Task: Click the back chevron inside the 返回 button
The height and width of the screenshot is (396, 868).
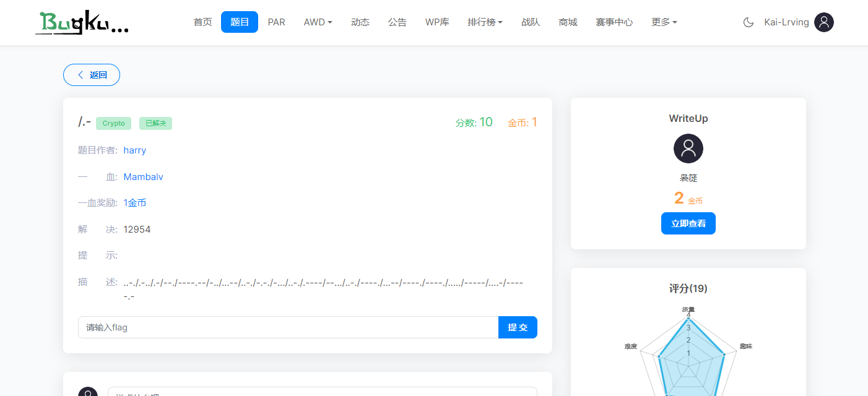Action: click(80, 74)
